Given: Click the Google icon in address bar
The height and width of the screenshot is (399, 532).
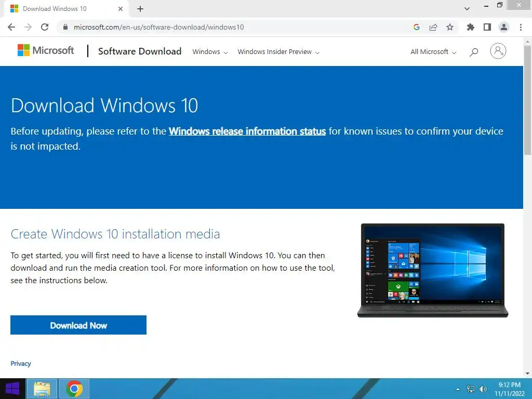Looking at the screenshot, I should click(x=417, y=27).
